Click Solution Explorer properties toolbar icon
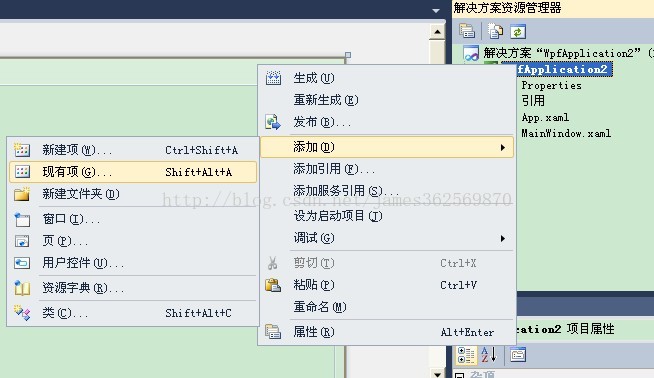The image size is (654, 378). click(x=467, y=31)
